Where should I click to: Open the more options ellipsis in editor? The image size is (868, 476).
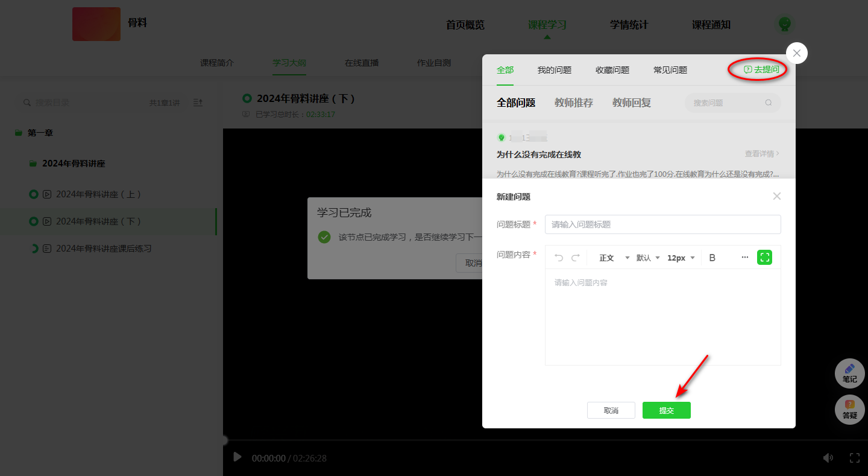coord(745,258)
